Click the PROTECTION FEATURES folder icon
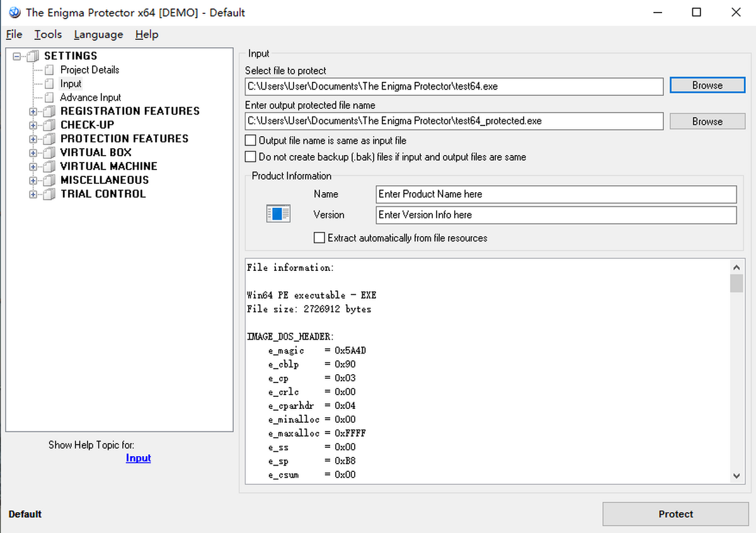Screen dimensions: 756x533 point(49,139)
